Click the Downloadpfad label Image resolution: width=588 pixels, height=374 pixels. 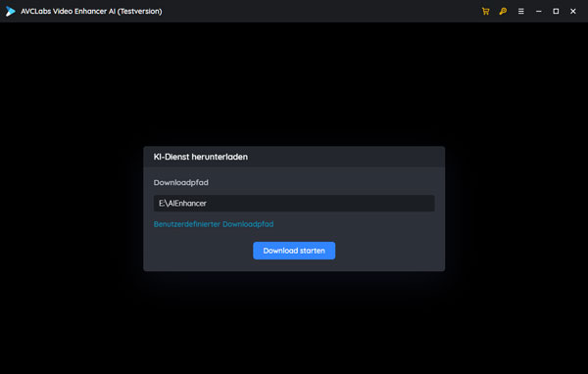coord(180,182)
